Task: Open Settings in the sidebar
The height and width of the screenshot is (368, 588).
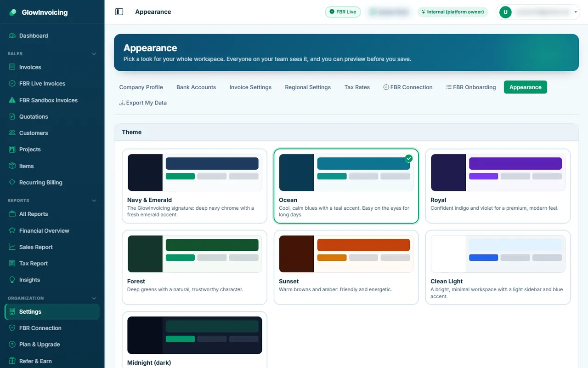Action: tap(52, 312)
